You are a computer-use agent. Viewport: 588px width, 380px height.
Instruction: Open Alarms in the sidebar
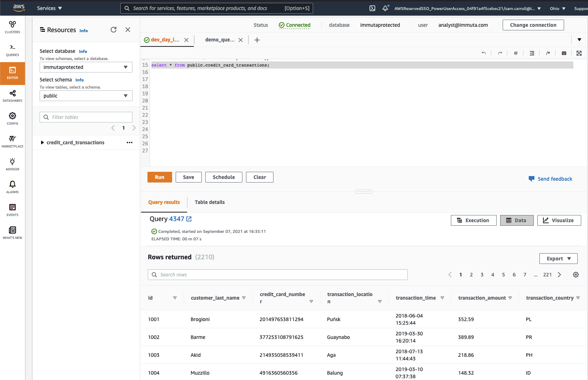pos(12,187)
